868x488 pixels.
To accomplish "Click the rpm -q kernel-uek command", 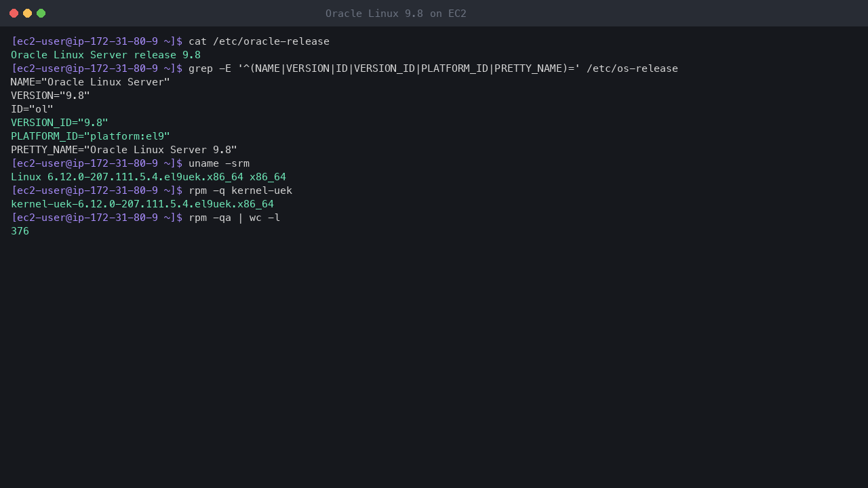I will pyautogui.click(x=240, y=190).
